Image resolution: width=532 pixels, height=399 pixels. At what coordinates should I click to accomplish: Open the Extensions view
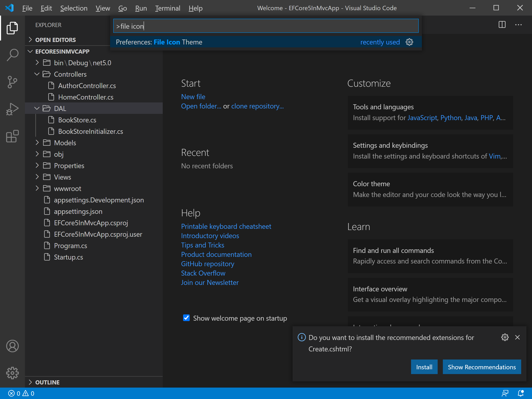[x=12, y=136]
